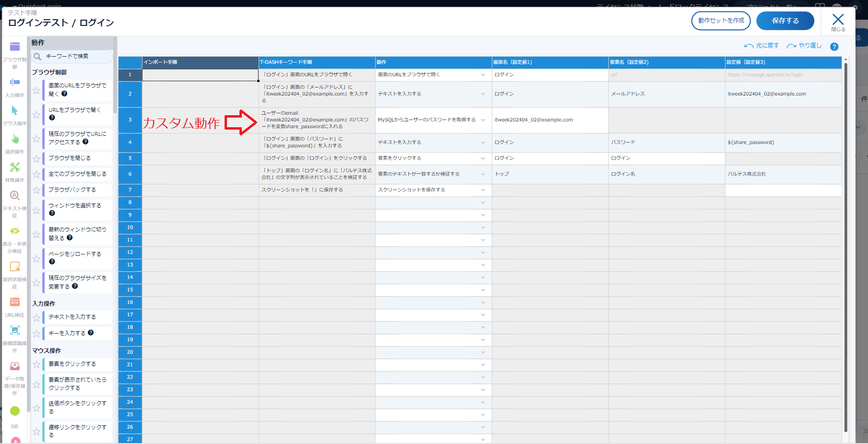Image resolution: width=868 pixels, height=444 pixels.
Task: Favorite star for ページをリロードする
Action: click(36, 259)
